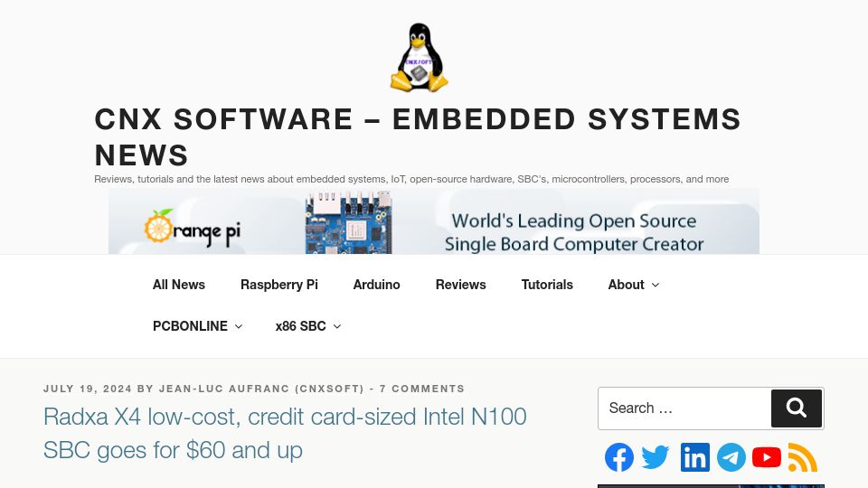Open the PCBONLINE menu item
This screenshot has height=488, width=868.
pos(190,326)
